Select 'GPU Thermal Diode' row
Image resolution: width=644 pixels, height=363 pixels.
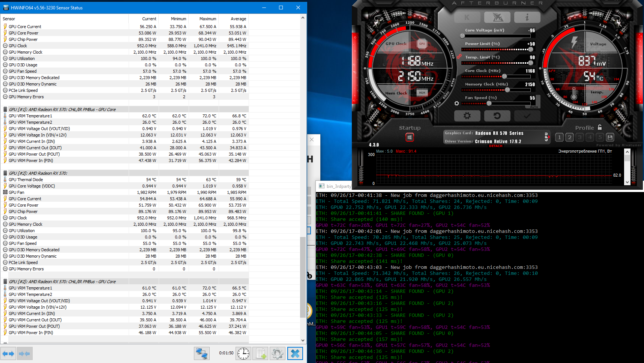coord(125,180)
